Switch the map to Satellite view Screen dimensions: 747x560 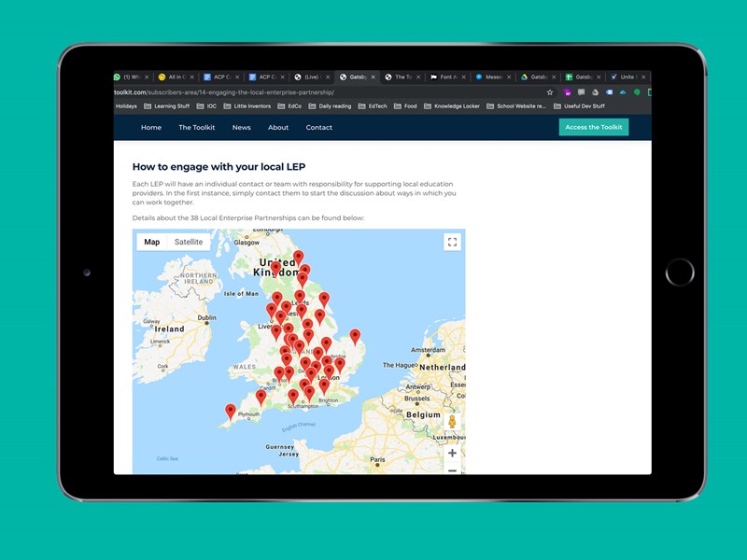189,242
